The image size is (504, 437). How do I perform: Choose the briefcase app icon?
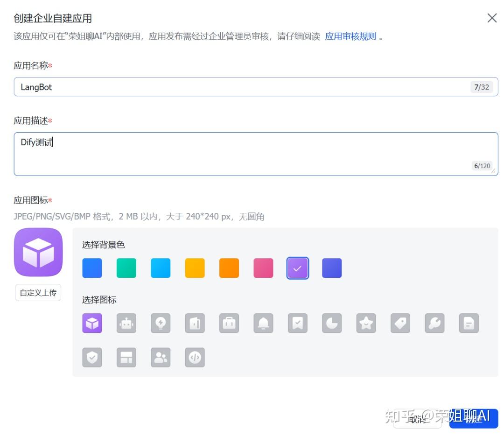point(229,323)
